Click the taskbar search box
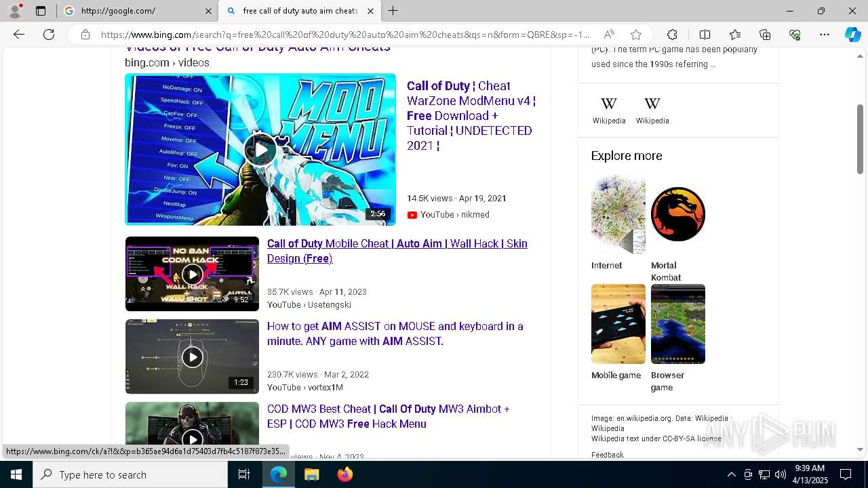Viewport: 868px width, 488px height. (130, 474)
